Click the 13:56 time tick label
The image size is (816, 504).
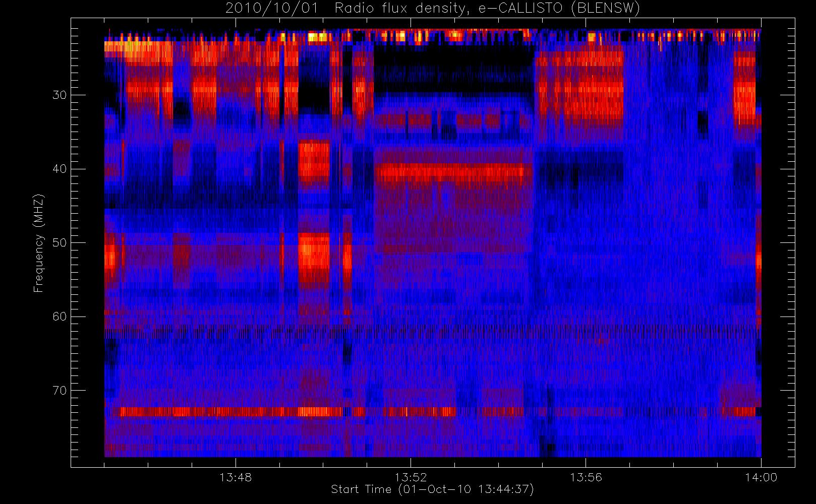(586, 477)
